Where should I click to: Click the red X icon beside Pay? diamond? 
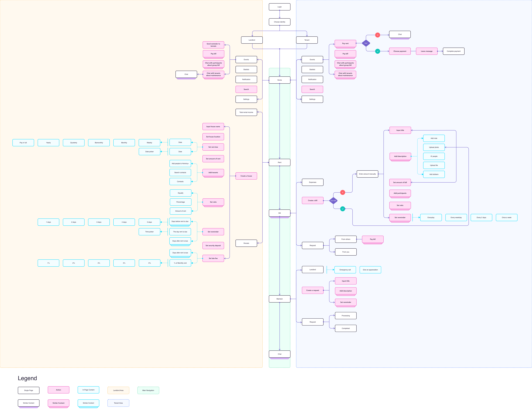(378, 35)
